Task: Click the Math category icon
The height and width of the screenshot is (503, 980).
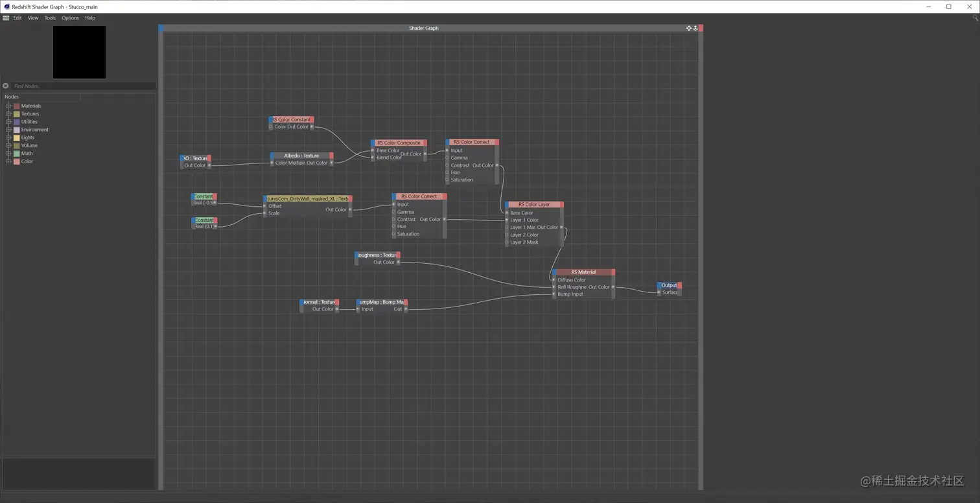Action: point(17,154)
